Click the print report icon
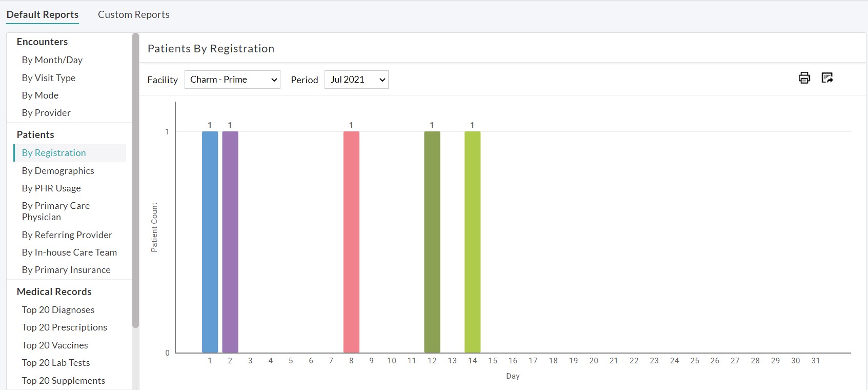Screen dimensions: 868x390 click(x=804, y=78)
